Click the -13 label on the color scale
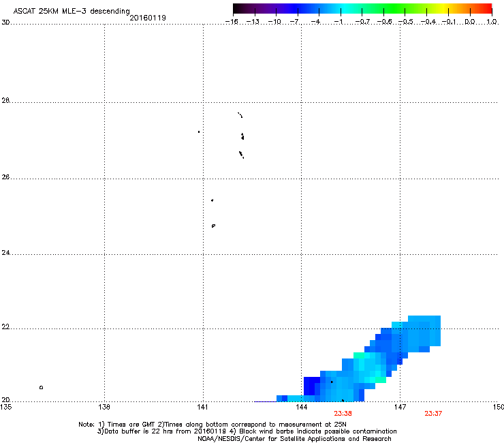The image size is (504, 443). (x=253, y=22)
